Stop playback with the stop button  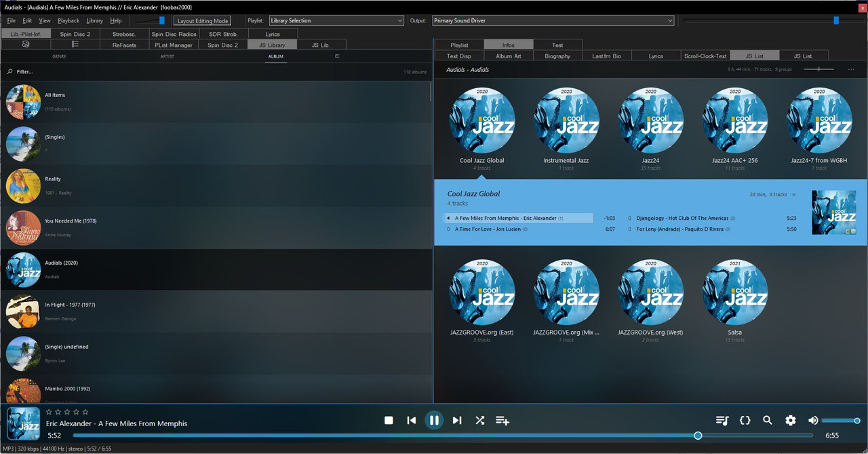coord(389,420)
